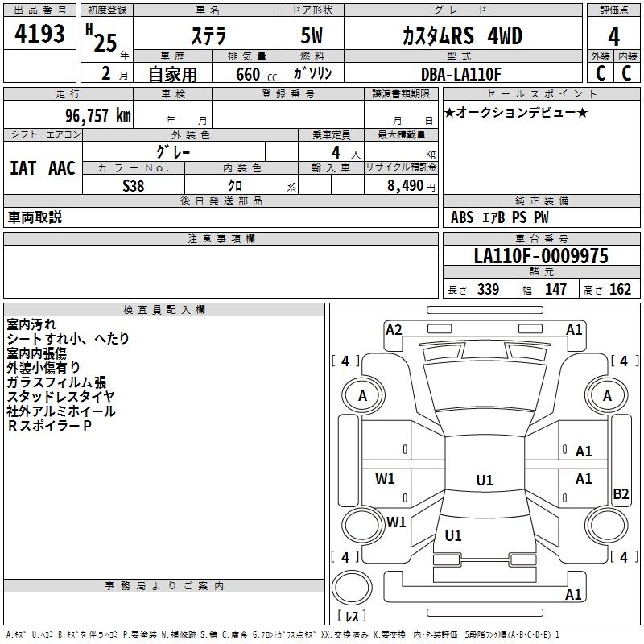Click the exterior grade C under 外装
Image resolution: width=644 pixels, height=644 pixels.
601,73
